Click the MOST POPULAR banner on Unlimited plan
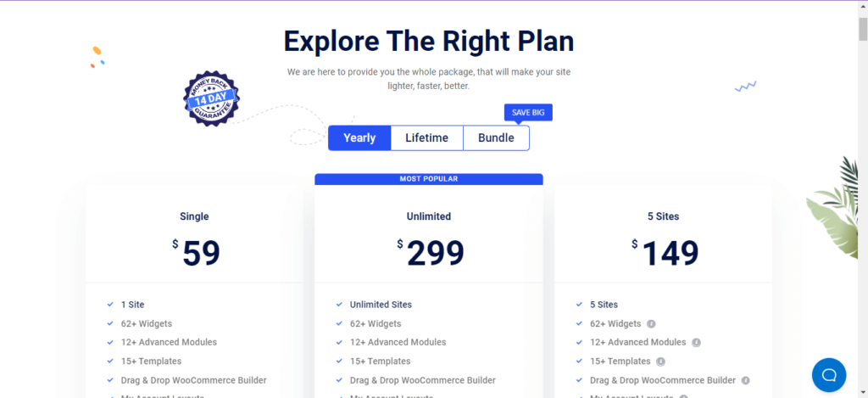The width and height of the screenshot is (868, 398). coord(429,179)
